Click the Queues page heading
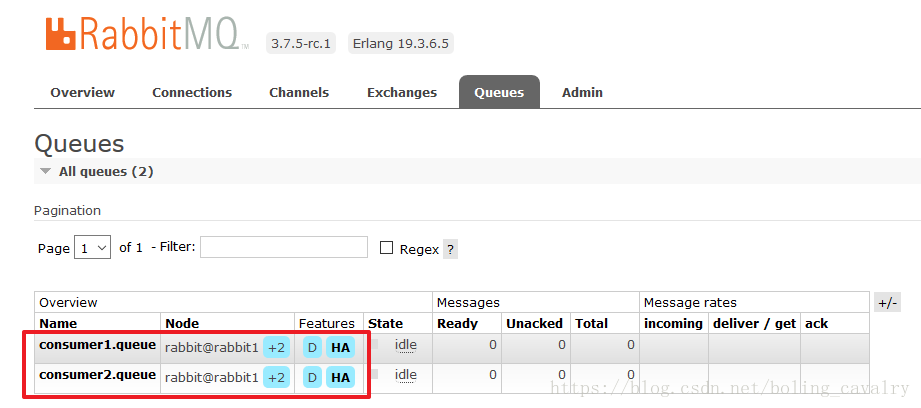Image resolution: width=921 pixels, height=408 pixels. [79, 144]
